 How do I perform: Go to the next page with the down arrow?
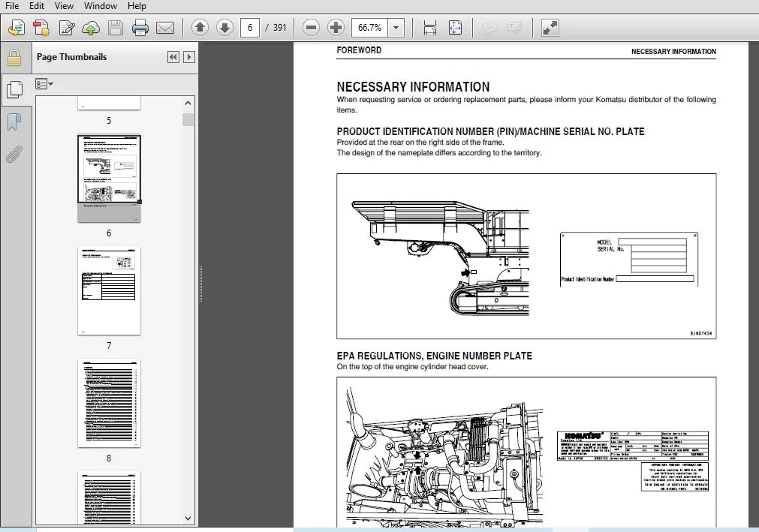[224, 28]
